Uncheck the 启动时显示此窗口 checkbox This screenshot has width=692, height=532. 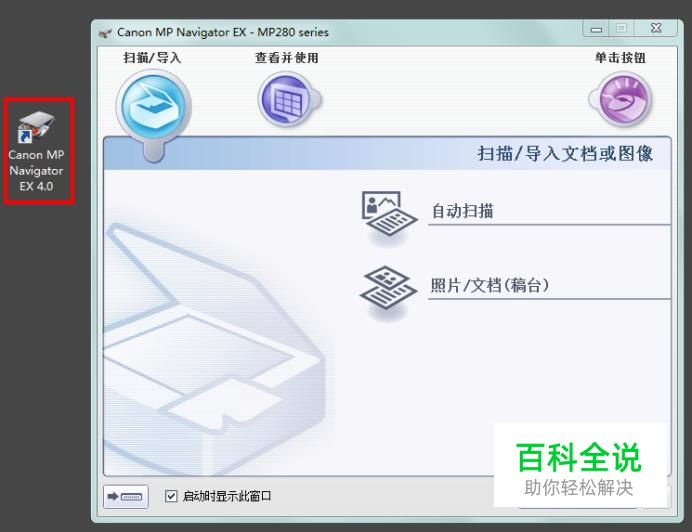[x=171, y=496]
